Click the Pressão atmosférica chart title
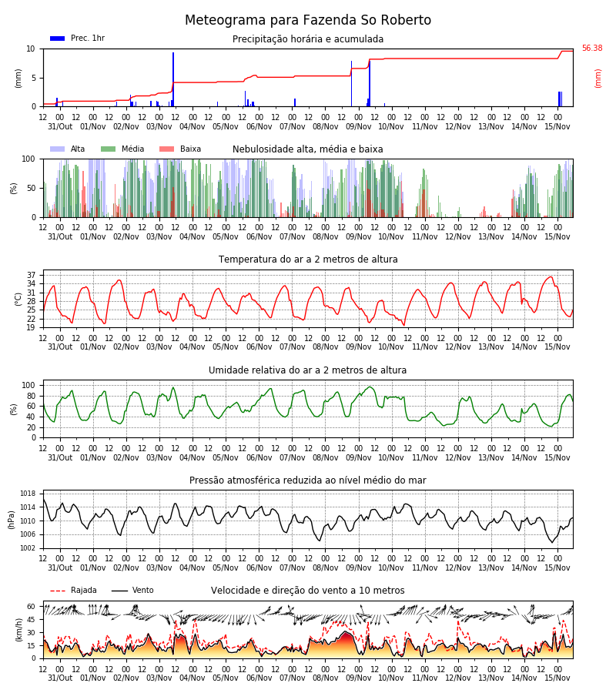Image resolution: width=616 pixels, height=693 pixels. (308, 480)
